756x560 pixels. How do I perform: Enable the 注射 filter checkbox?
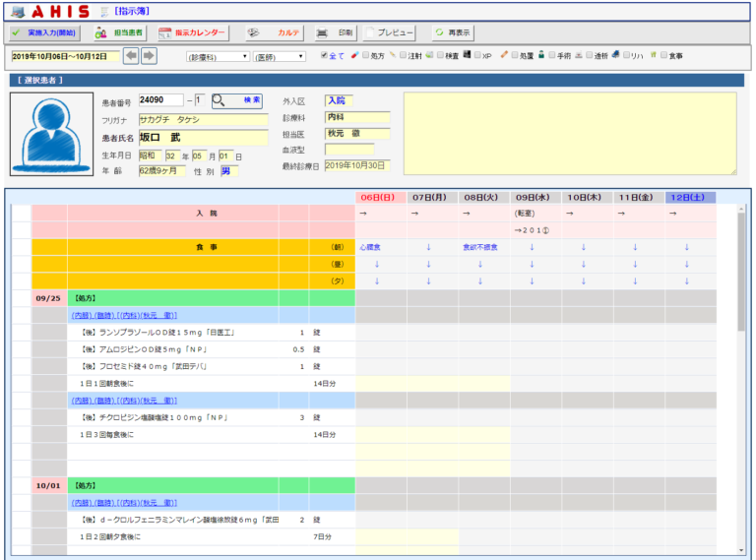pos(402,56)
